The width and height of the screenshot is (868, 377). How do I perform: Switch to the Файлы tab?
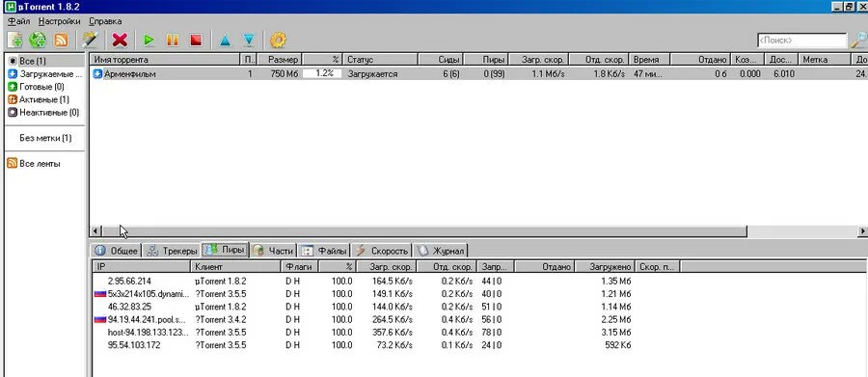tap(325, 251)
